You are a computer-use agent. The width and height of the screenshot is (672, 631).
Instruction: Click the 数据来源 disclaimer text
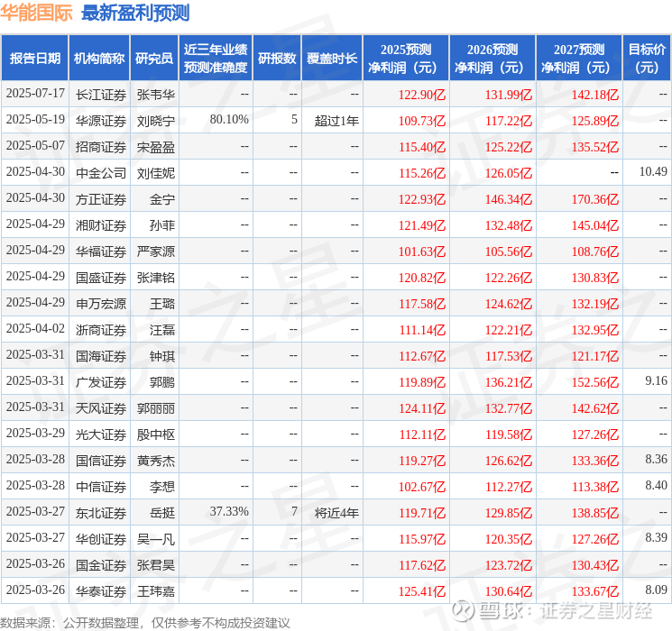point(145,623)
